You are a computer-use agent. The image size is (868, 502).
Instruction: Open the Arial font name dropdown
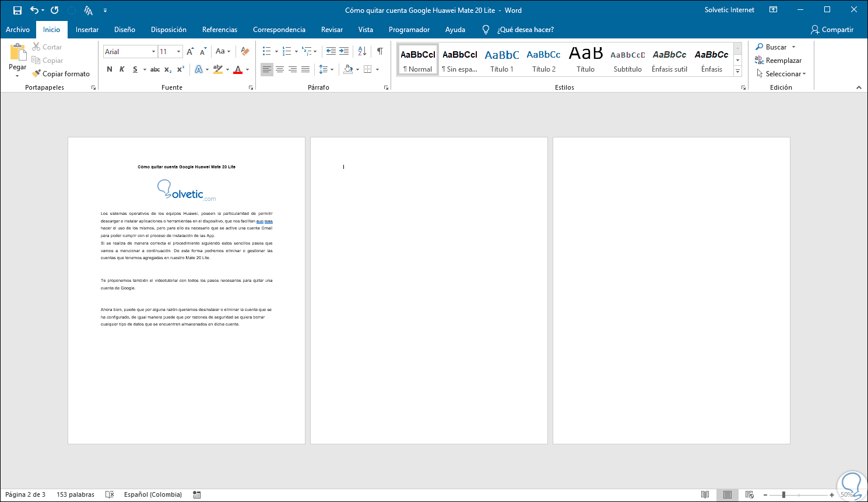point(153,52)
